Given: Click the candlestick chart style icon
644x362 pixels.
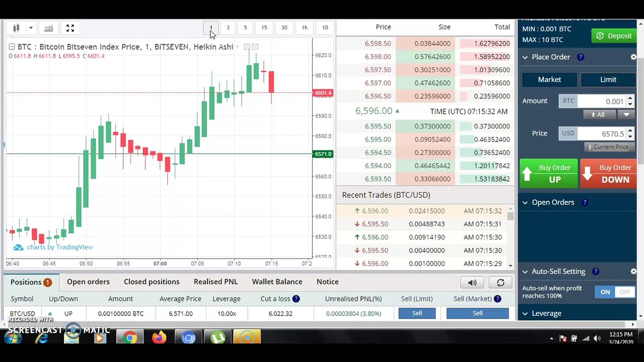Looking at the screenshot, I should tap(16, 28).
